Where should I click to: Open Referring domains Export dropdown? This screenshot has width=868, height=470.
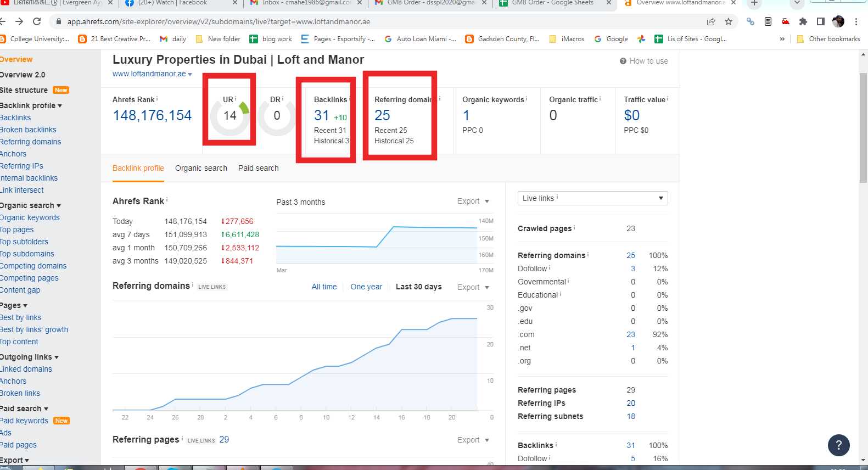tap(473, 287)
